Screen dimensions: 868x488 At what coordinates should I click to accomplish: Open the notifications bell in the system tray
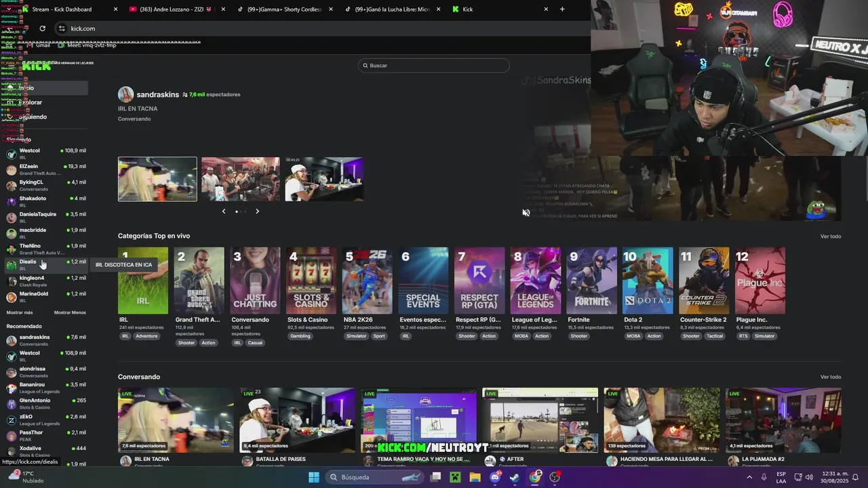click(x=855, y=477)
